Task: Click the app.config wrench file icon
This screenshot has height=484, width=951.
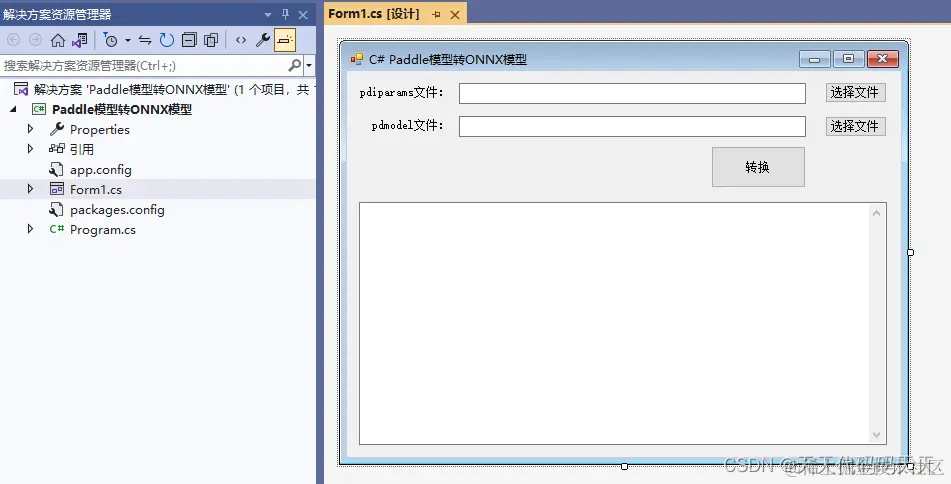Action: [56, 169]
